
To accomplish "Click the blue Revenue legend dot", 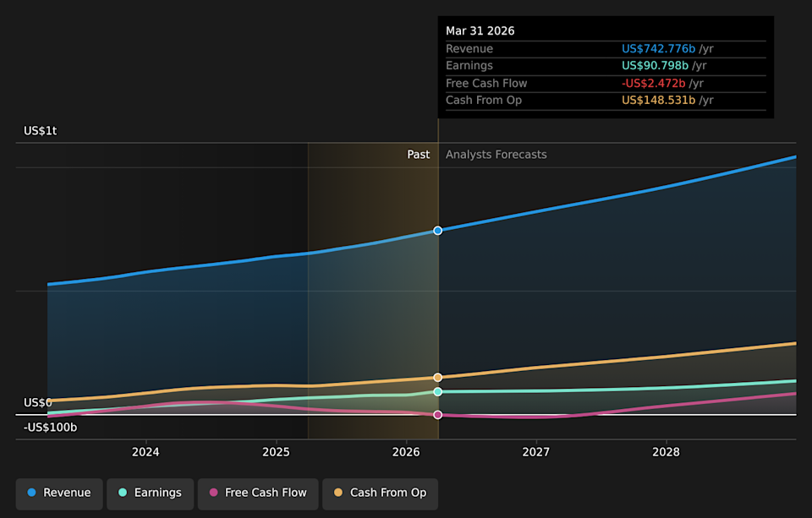I will click(x=31, y=493).
